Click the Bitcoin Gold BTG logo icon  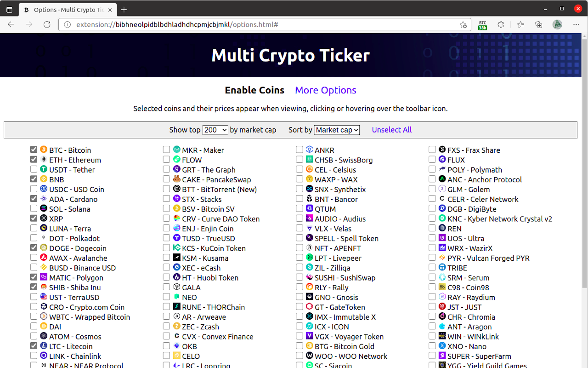click(x=309, y=346)
